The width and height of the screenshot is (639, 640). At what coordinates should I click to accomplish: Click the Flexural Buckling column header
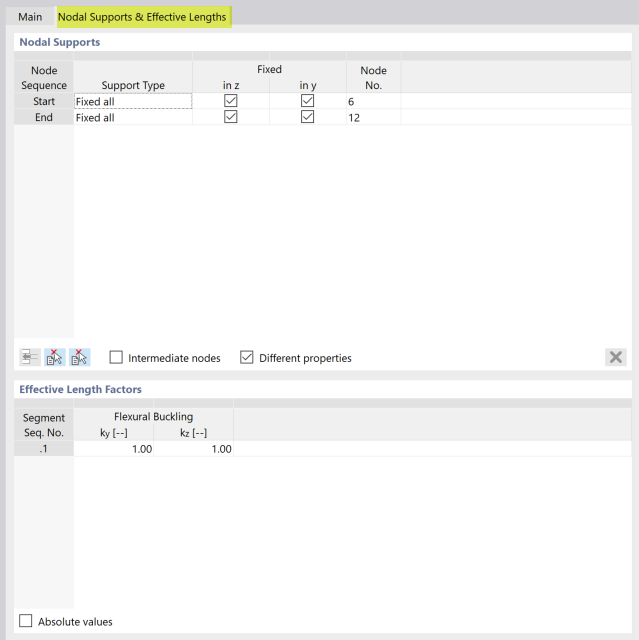[153, 416]
